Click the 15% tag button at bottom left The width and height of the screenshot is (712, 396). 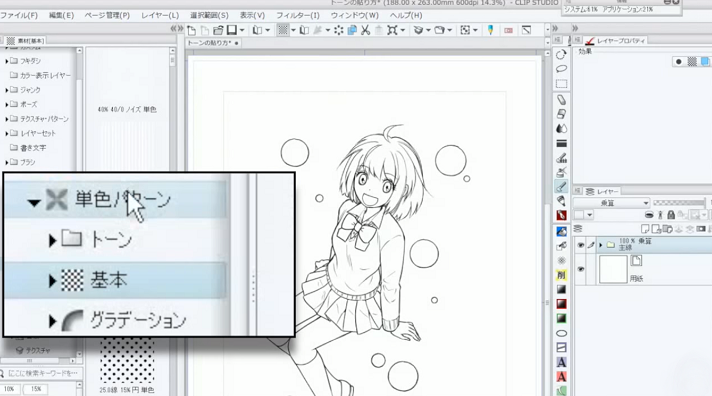click(36, 389)
